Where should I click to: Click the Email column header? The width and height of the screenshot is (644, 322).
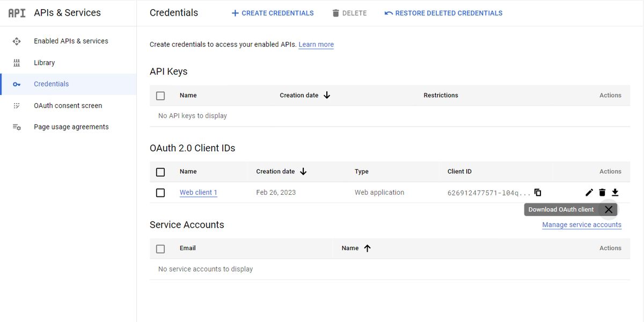188,248
